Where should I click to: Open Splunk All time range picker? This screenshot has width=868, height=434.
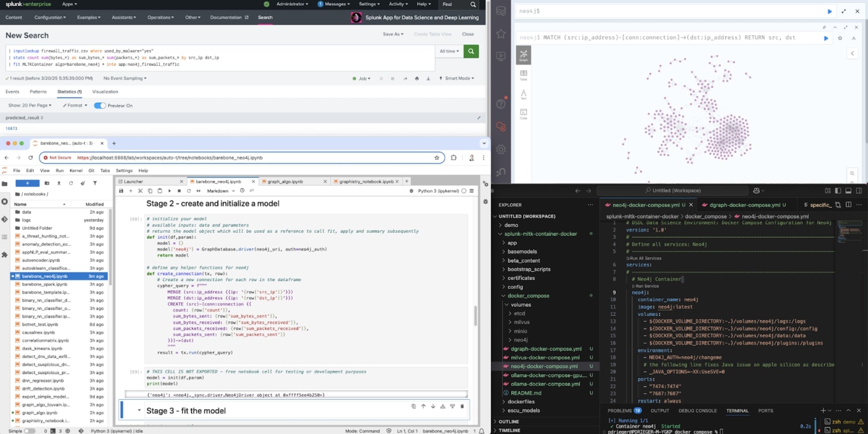click(449, 51)
